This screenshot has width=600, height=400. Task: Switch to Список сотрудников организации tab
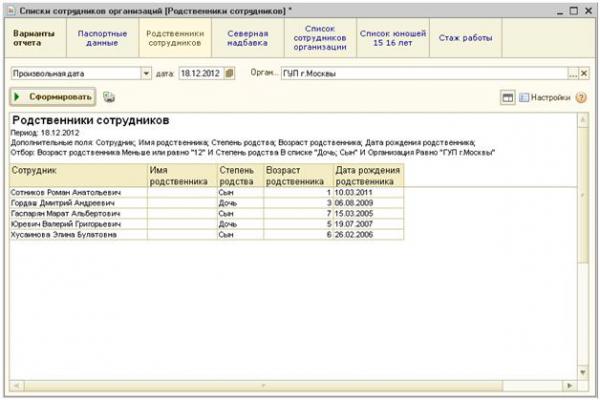[320, 38]
